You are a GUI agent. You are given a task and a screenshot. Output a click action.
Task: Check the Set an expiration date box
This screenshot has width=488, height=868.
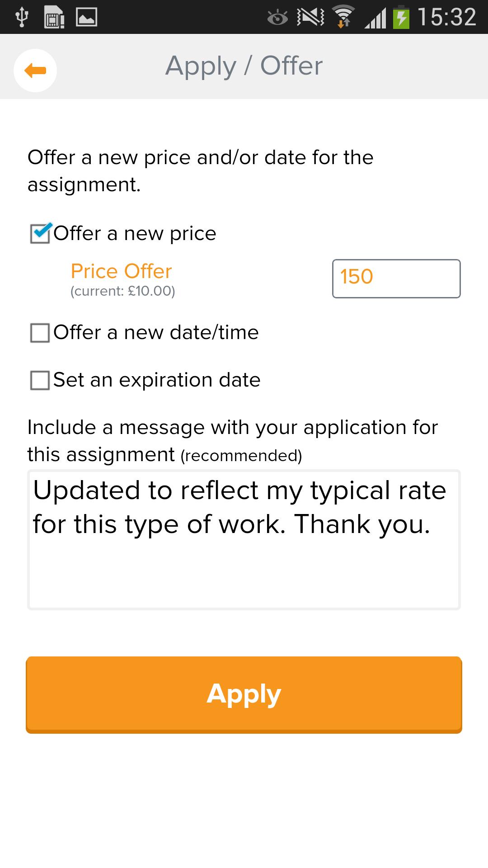(x=40, y=380)
